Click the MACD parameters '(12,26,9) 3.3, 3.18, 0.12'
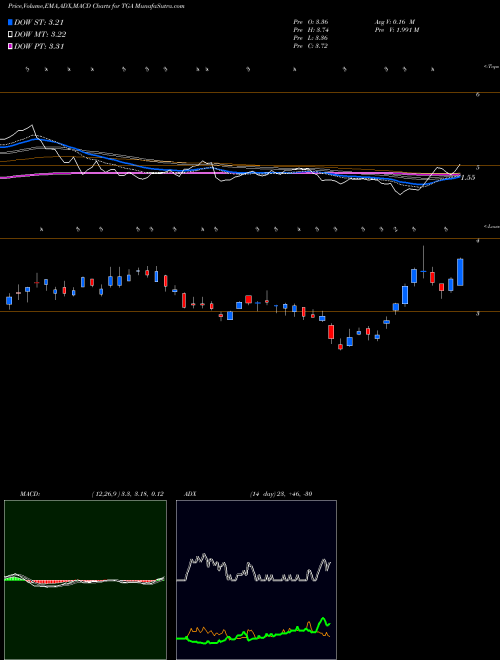The image size is (500, 660). pos(127,494)
